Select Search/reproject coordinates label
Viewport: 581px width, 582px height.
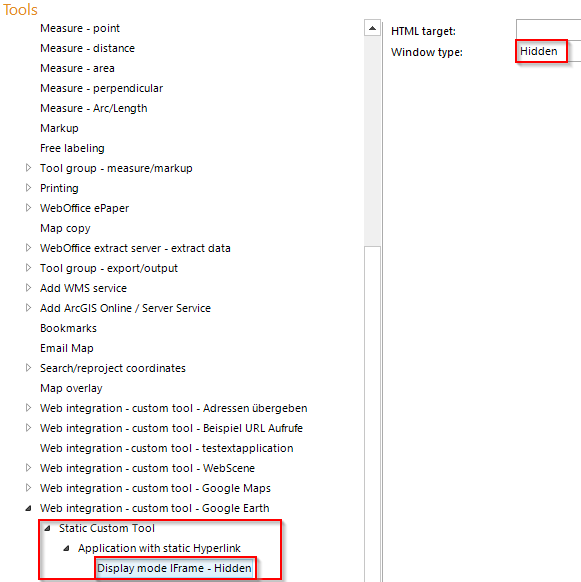pos(112,368)
